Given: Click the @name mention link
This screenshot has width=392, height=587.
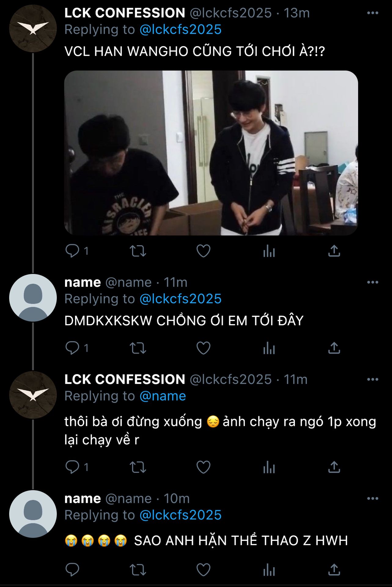Looking at the screenshot, I should click(163, 396).
